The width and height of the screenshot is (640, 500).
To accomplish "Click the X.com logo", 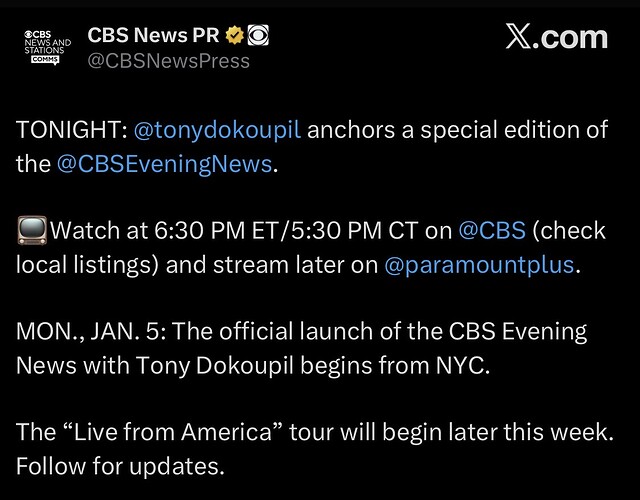I will pos(556,38).
